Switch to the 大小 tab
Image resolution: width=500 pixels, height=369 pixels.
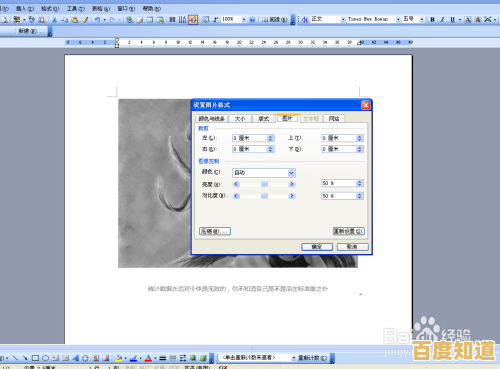pyautogui.click(x=240, y=119)
